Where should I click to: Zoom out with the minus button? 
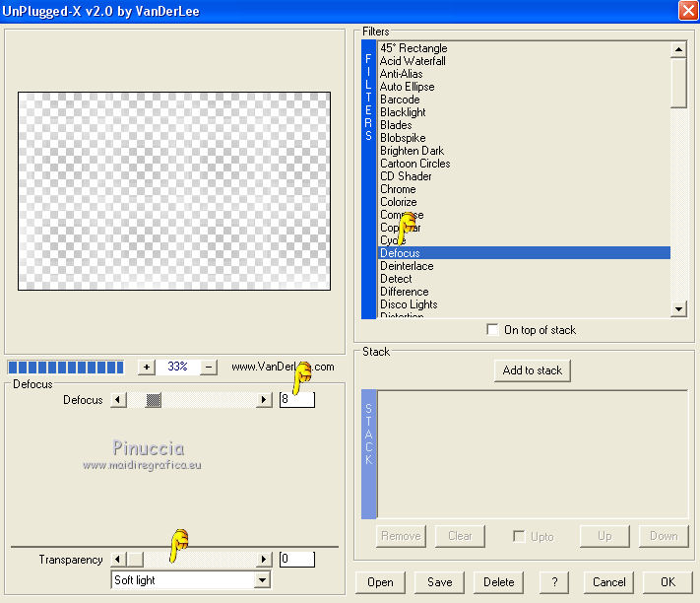point(209,368)
